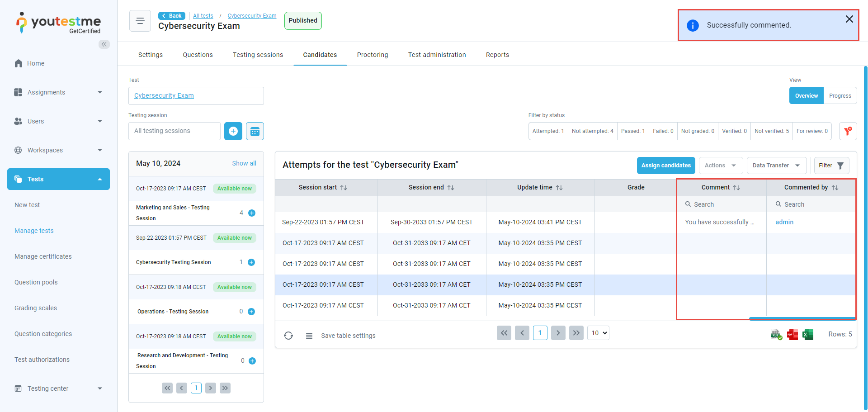Switch view to Overview

coord(807,95)
